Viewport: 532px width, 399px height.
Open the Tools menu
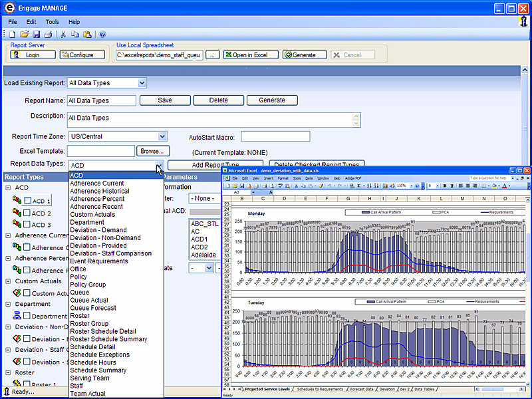(x=52, y=22)
